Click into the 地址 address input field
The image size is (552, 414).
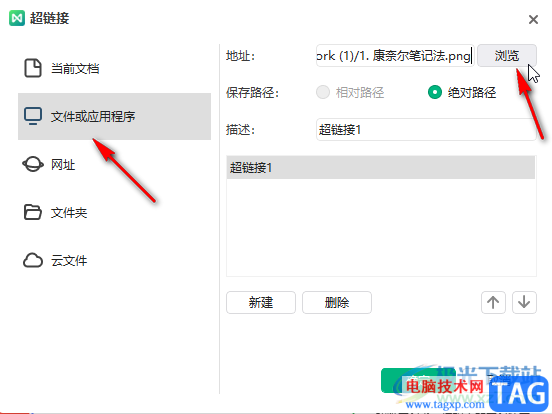pyautogui.click(x=395, y=56)
